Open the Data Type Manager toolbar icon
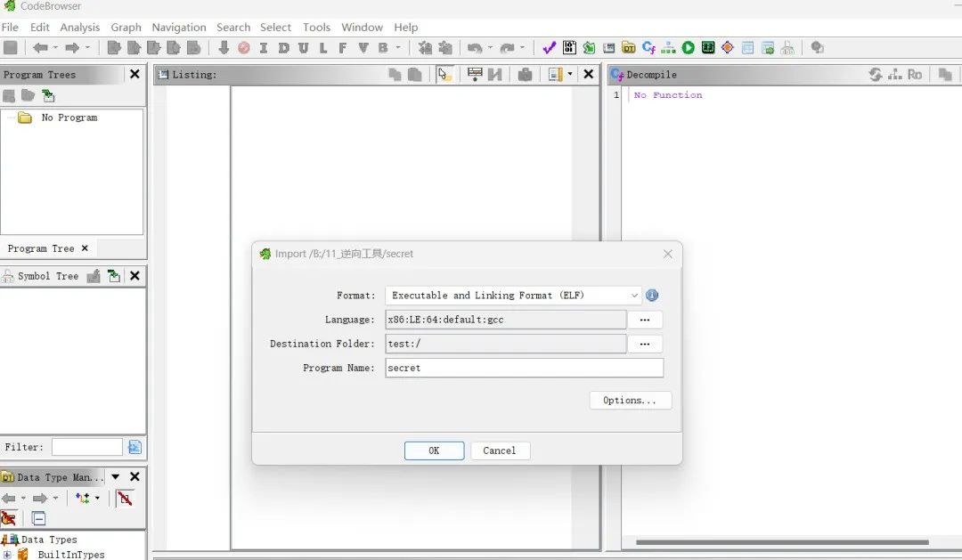 coord(628,48)
